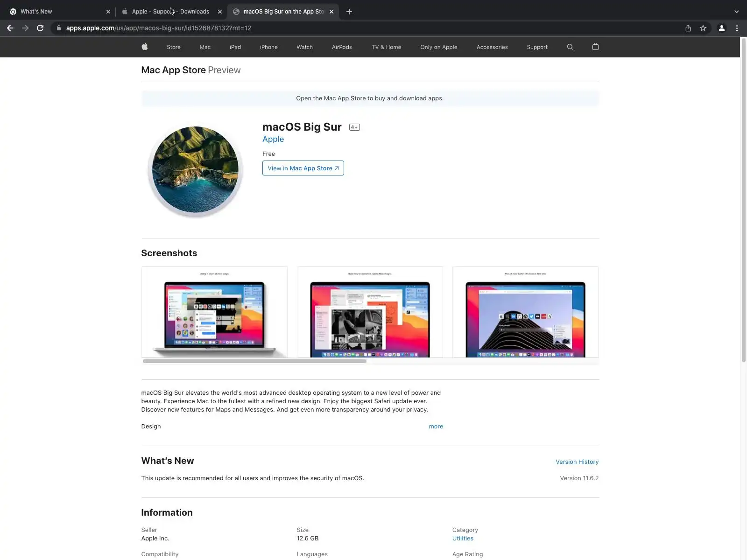Expand the description with the more link
This screenshot has height=560, width=747.
coord(436,427)
